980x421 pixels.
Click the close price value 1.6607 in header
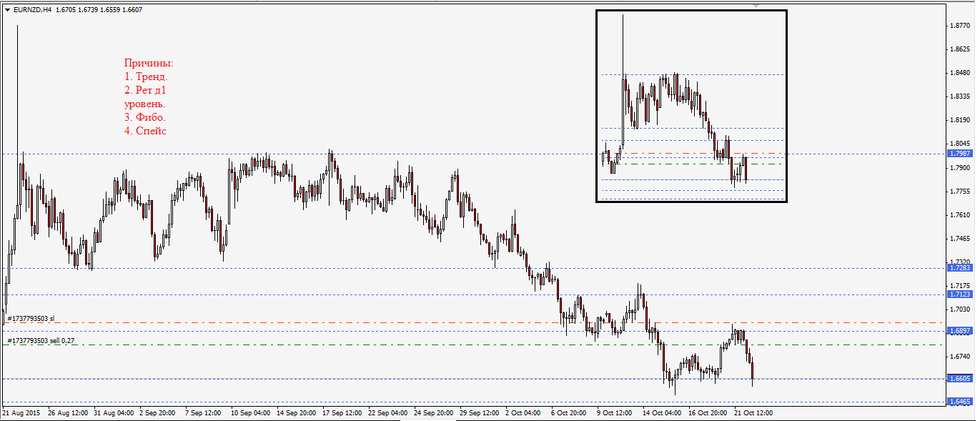(x=132, y=10)
